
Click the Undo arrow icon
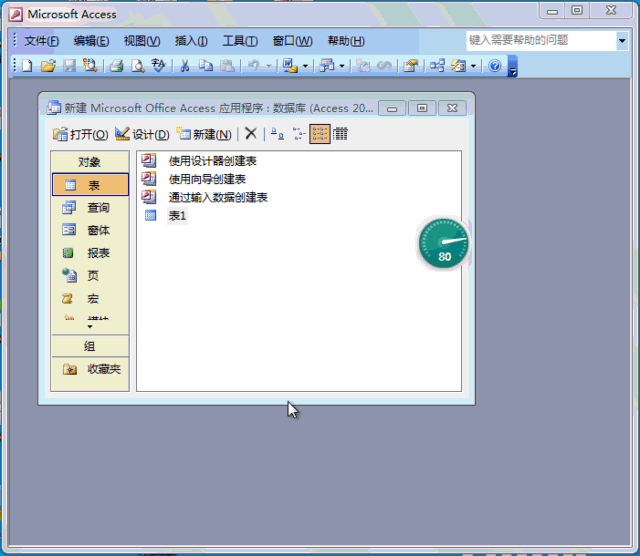coord(254,66)
